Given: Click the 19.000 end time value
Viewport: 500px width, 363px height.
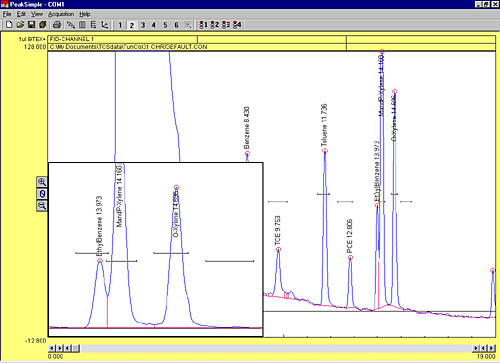Looking at the screenshot, I should tap(486, 357).
